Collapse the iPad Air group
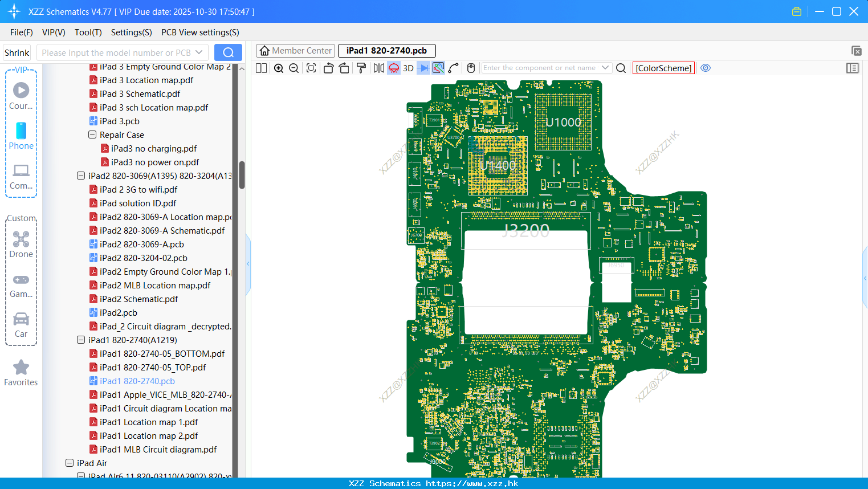Image resolution: width=868 pixels, height=489 pixels. (x=70, y=463)
